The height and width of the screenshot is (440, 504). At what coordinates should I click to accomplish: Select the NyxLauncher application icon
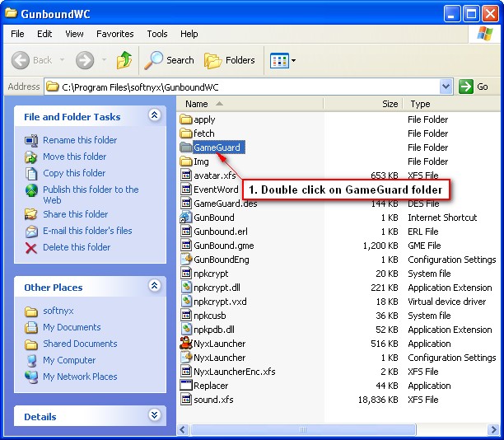pos(186,344)
